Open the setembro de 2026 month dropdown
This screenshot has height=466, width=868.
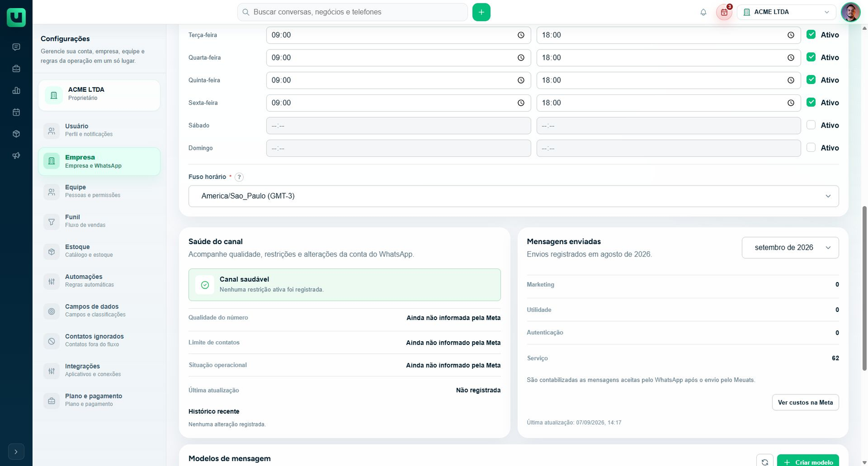(x=790, y=247)
